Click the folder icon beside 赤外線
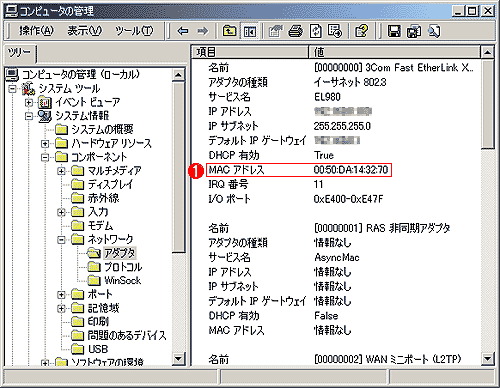 [78, 198]
